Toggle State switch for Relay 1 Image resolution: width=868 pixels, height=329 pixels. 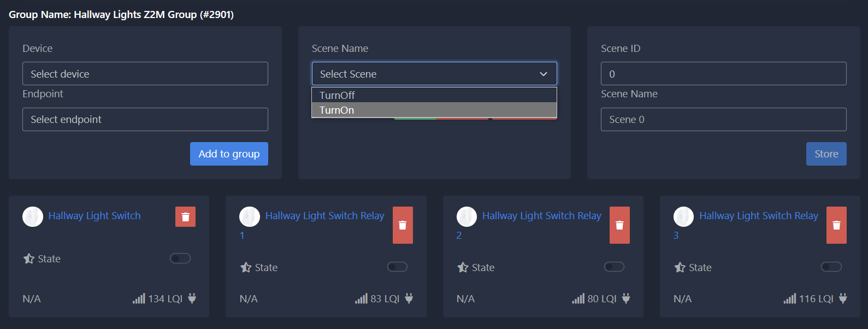point(398,267)
